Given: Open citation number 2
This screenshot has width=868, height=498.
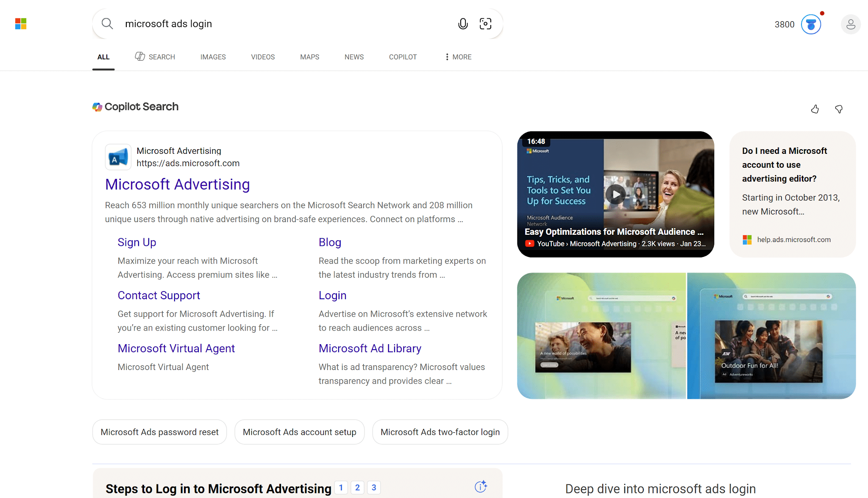Looking at the screenshot, I should click(357, 487).
